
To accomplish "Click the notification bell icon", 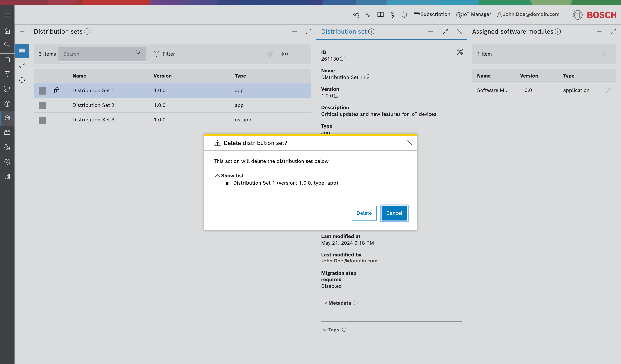I will (x=404, y=14).
